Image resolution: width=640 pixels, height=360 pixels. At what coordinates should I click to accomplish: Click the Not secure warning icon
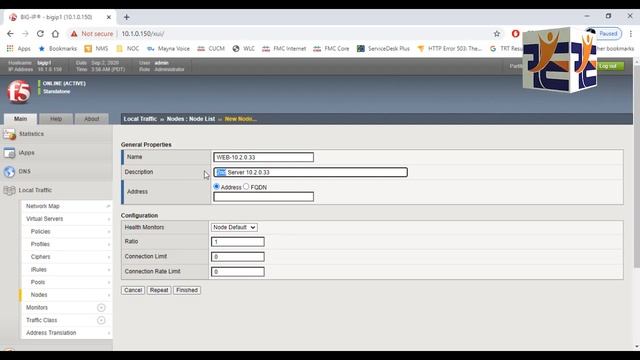click(x=74, y=34)
